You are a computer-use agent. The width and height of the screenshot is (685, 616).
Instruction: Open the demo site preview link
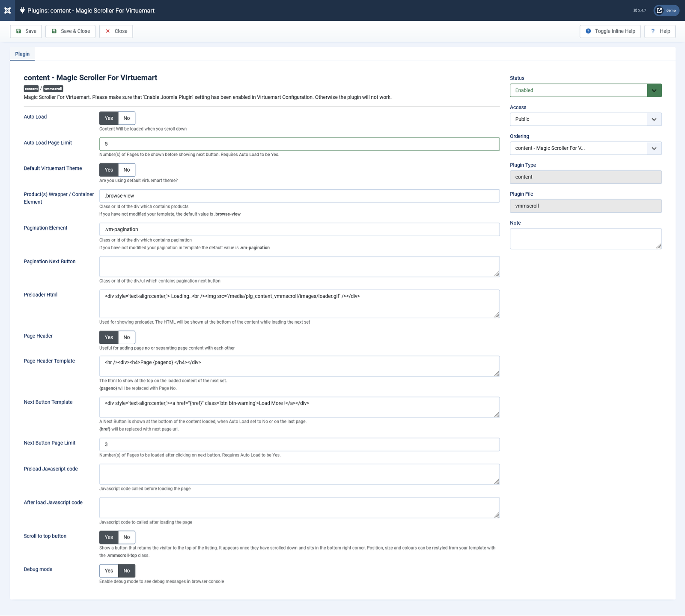pos(666,10)
